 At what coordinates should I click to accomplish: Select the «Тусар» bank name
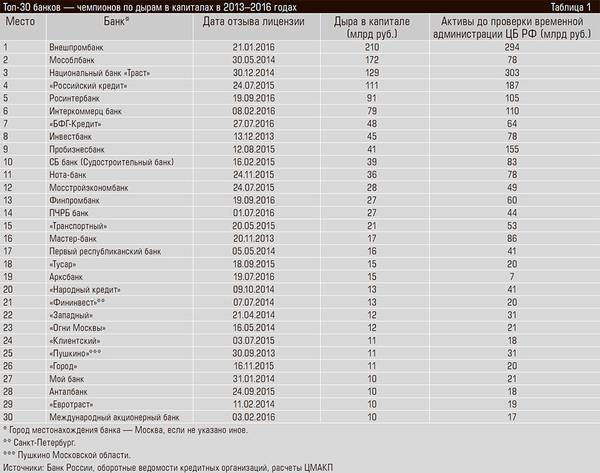62,264
